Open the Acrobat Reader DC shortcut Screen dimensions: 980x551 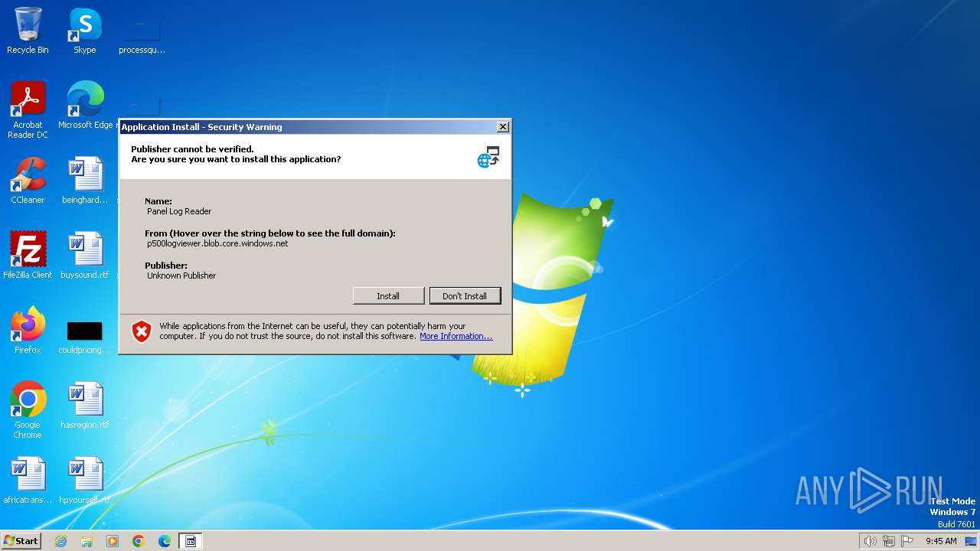(x=28, y=110)
